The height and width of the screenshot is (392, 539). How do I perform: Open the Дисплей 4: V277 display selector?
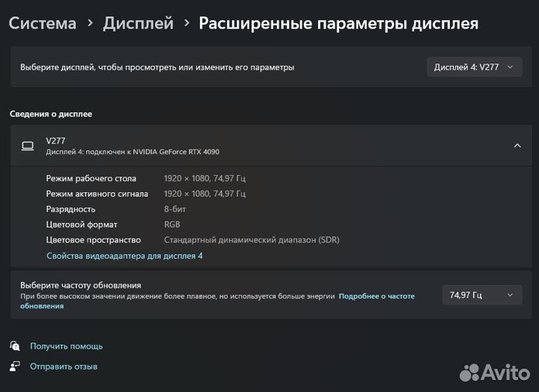pos(475,67)
